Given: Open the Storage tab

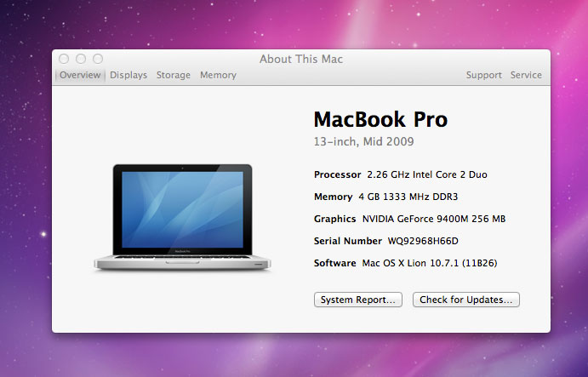Looking at the screenshot, I should point(174,75).
